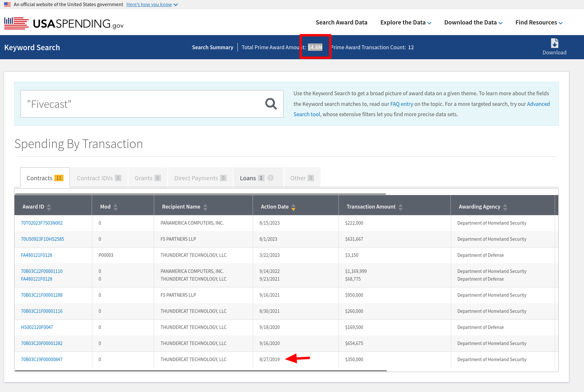
Task: Click the US flag icon
Action: click(7, 5)
